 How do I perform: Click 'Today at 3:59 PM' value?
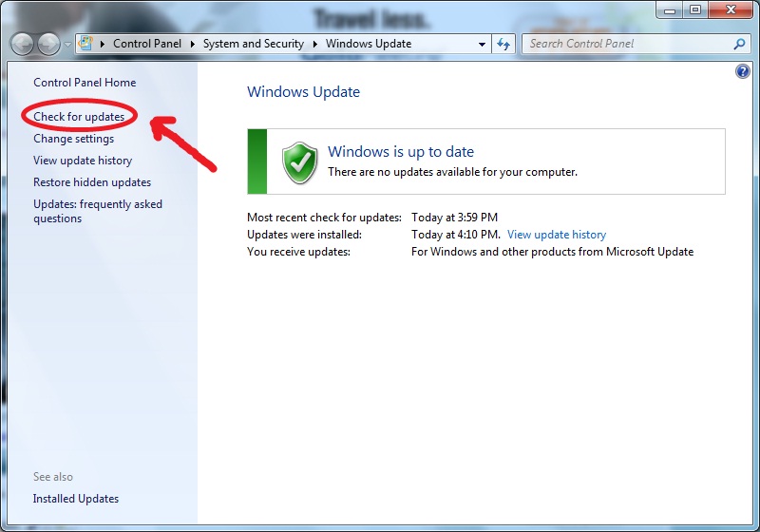(455, 217)
